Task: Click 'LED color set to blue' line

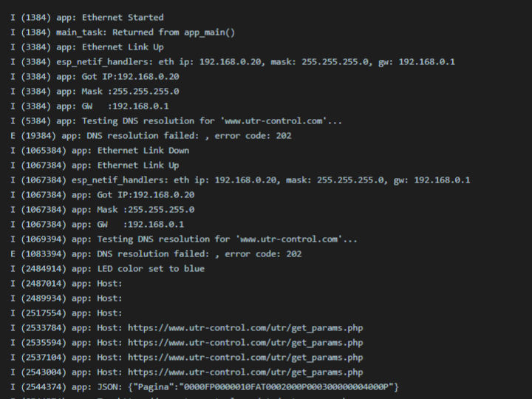Action: (x=108, y=269)
